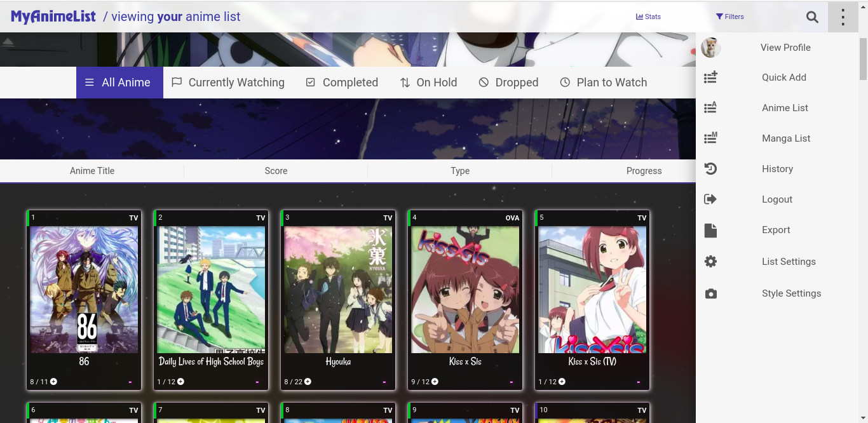Click the Completed checkbox icon
The height and width of the screenshot is (423, 868).
pos(311,83)
